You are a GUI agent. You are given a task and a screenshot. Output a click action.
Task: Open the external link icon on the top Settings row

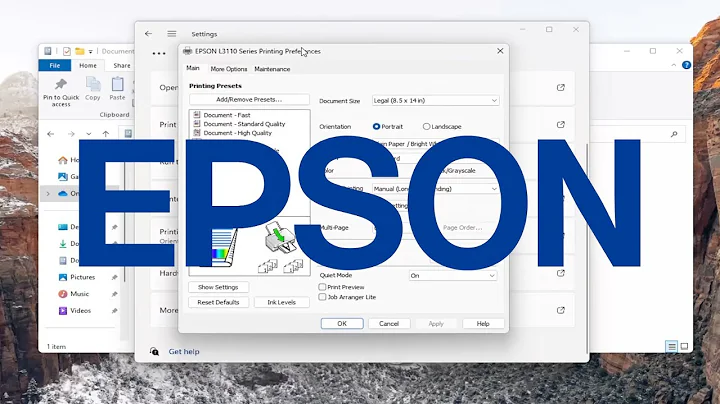click(561, 87)
